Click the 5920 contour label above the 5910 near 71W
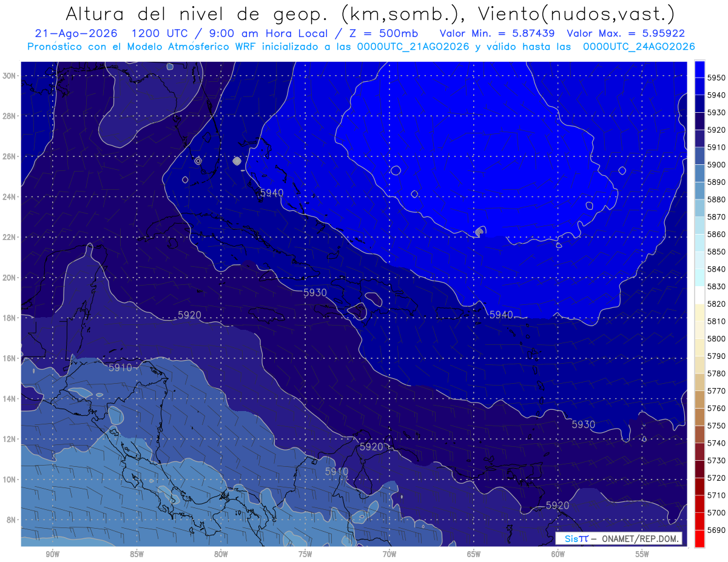 coord(371,447)
